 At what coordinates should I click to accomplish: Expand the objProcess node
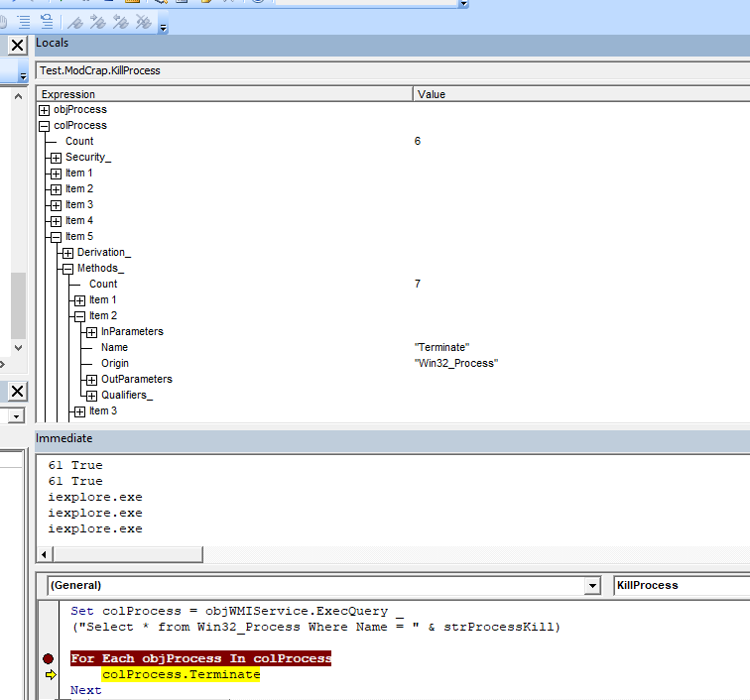tap(44, 110)
